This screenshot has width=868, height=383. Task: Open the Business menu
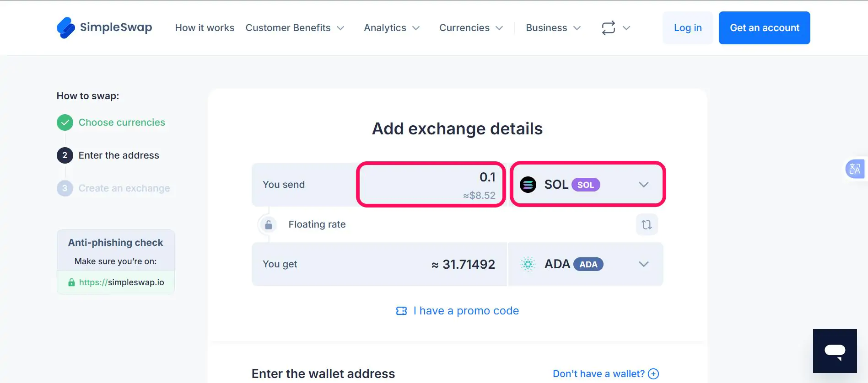pos(547,28)
